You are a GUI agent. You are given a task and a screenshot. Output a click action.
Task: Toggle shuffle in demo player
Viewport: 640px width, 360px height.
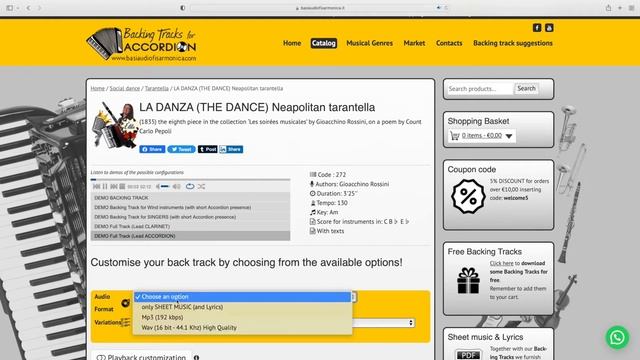pyautogui.click(x=201, y=187)
